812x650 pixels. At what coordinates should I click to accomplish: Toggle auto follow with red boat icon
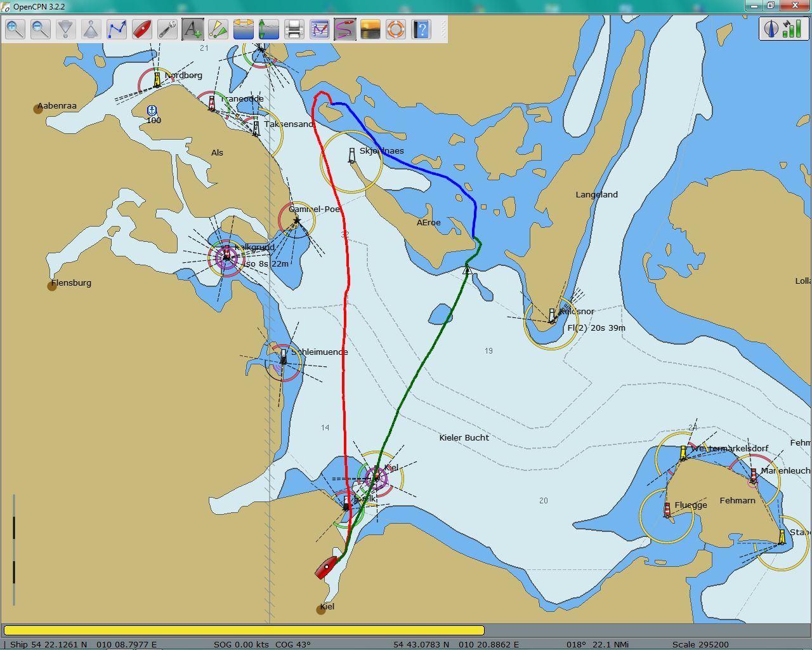(x=142, y=29)
